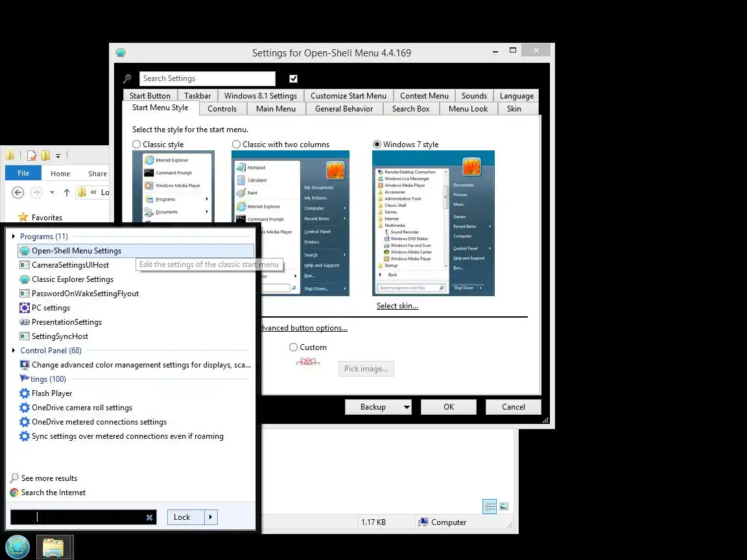Click Search the Internet entry
This screenshot has height=560, width=747.
(x=53, y=493)
